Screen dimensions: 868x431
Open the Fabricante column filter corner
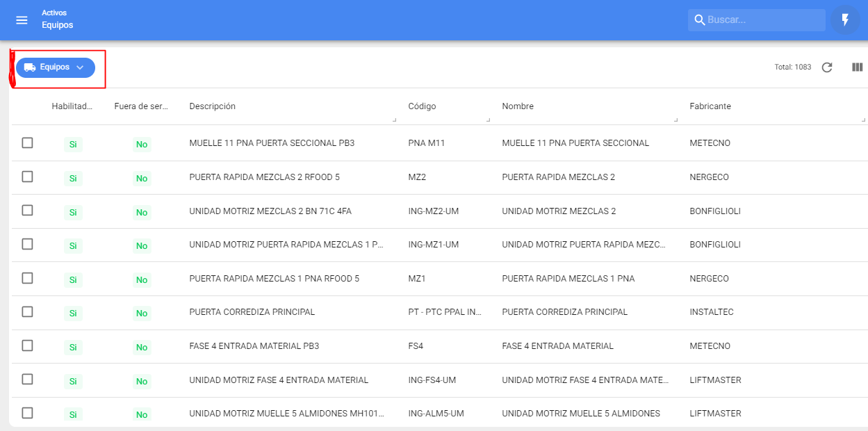[x=861, y=120]
